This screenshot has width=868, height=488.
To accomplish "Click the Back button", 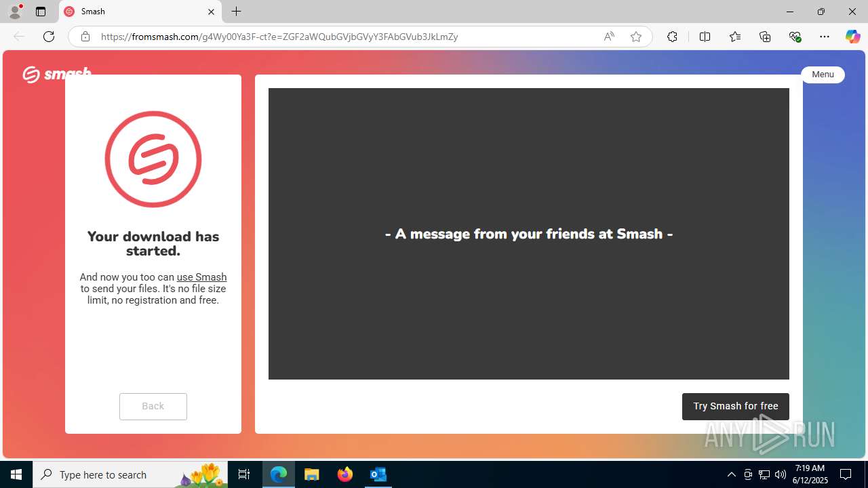I will (x=153, y=406).
